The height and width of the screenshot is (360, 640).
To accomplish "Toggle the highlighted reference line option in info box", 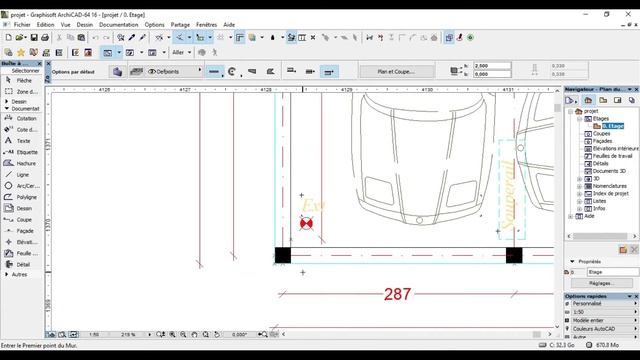I will click(x=329, y=72).
